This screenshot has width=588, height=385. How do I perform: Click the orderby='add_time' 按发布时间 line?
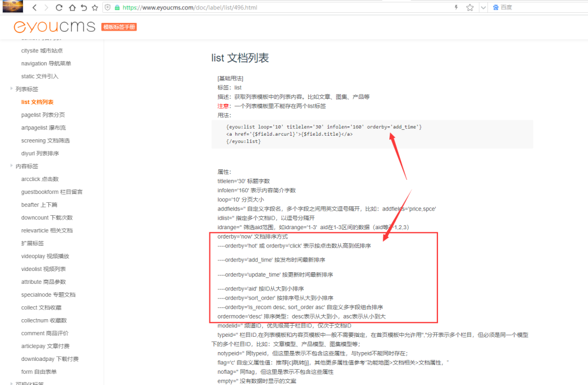click(x=272, y=260)
